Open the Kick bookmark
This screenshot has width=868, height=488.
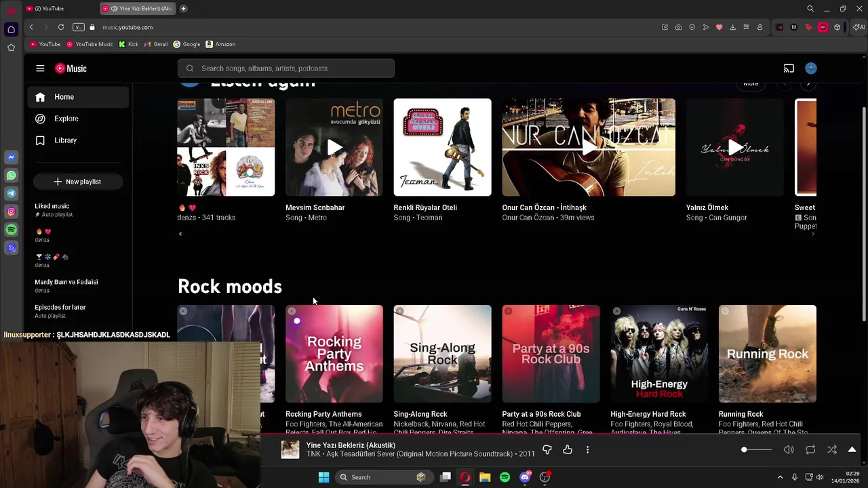point(128,44)
